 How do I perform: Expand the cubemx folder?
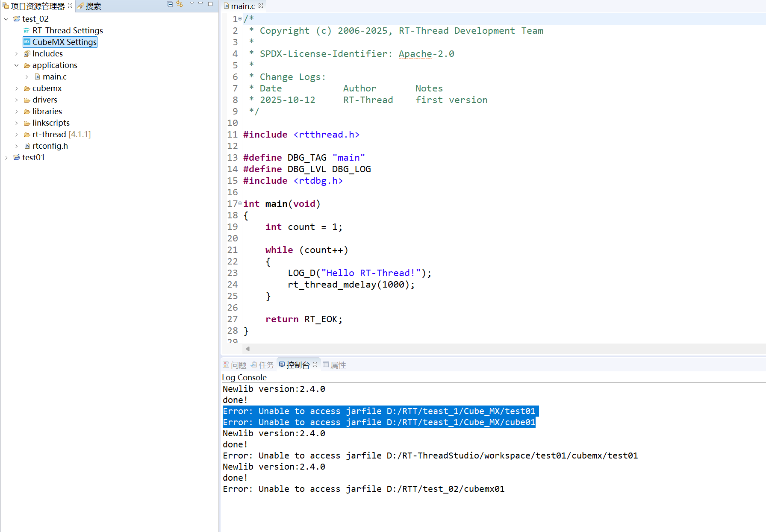click(17, 88)
